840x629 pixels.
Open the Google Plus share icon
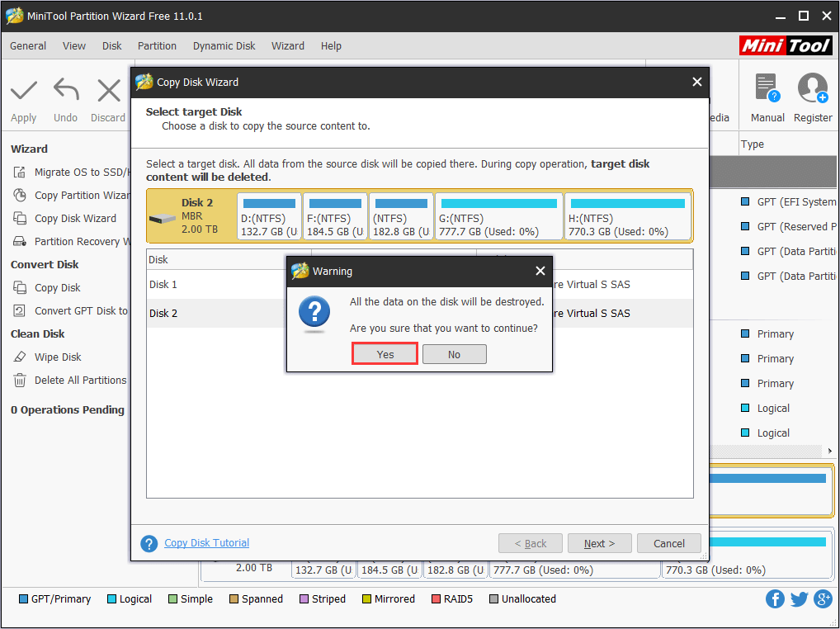823,599
